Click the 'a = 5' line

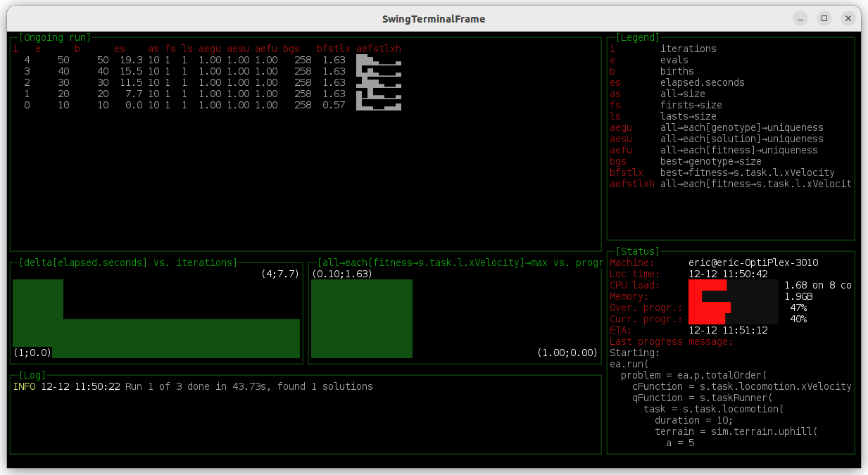click(680, 443)
